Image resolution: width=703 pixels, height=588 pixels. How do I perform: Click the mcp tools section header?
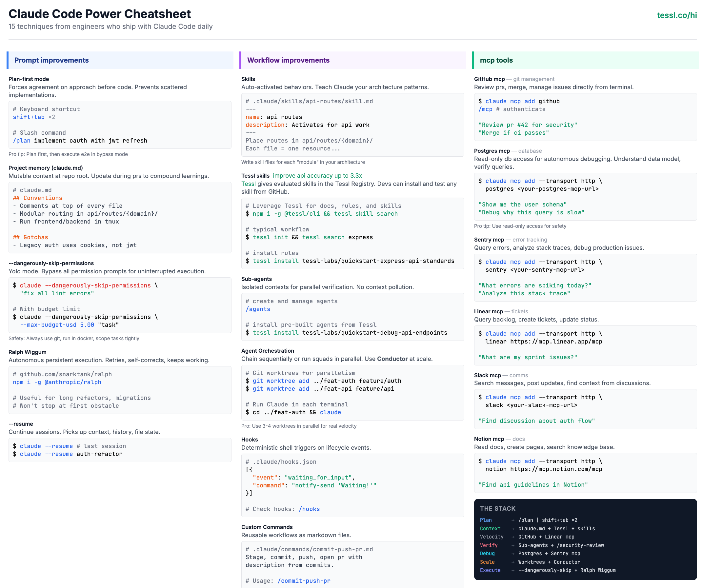[496, 60]
